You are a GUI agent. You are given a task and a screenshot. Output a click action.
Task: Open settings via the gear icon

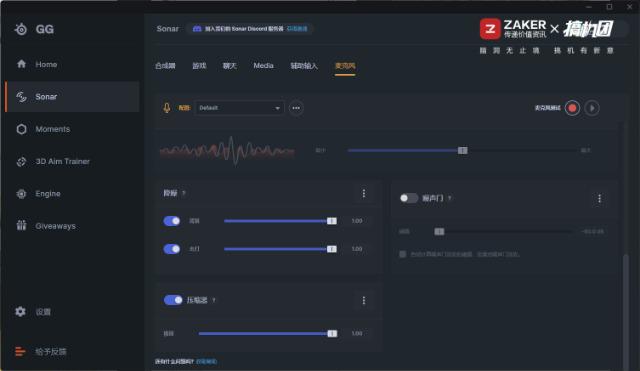click(20, 311)
